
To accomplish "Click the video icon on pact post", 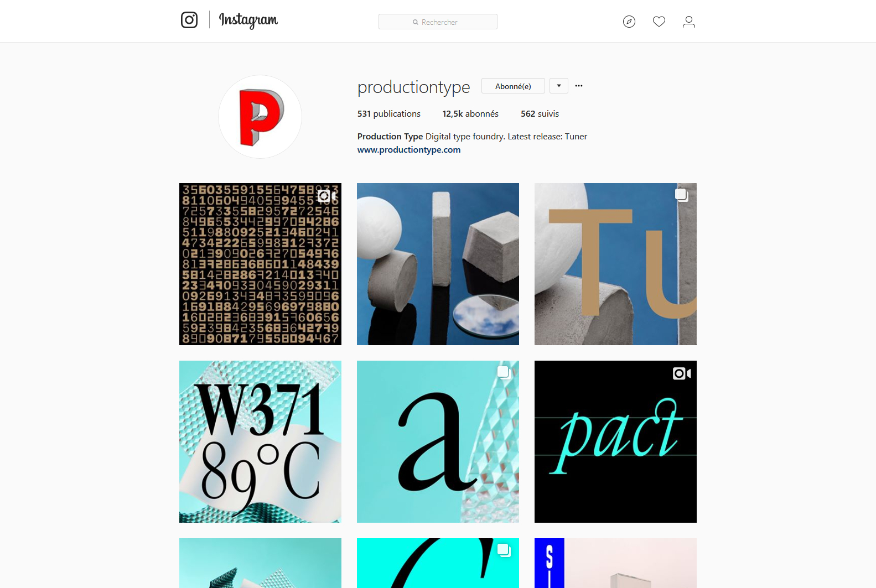I will click(x=682, y=373).
